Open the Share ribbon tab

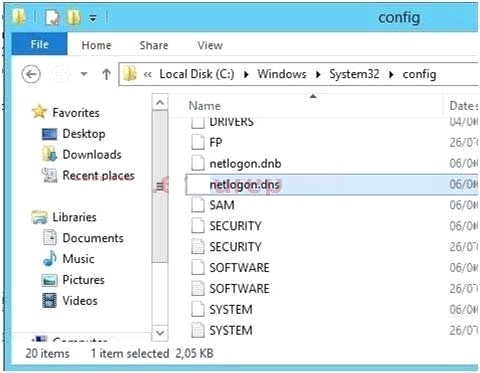pyautogui.click(x=154, y=45)
